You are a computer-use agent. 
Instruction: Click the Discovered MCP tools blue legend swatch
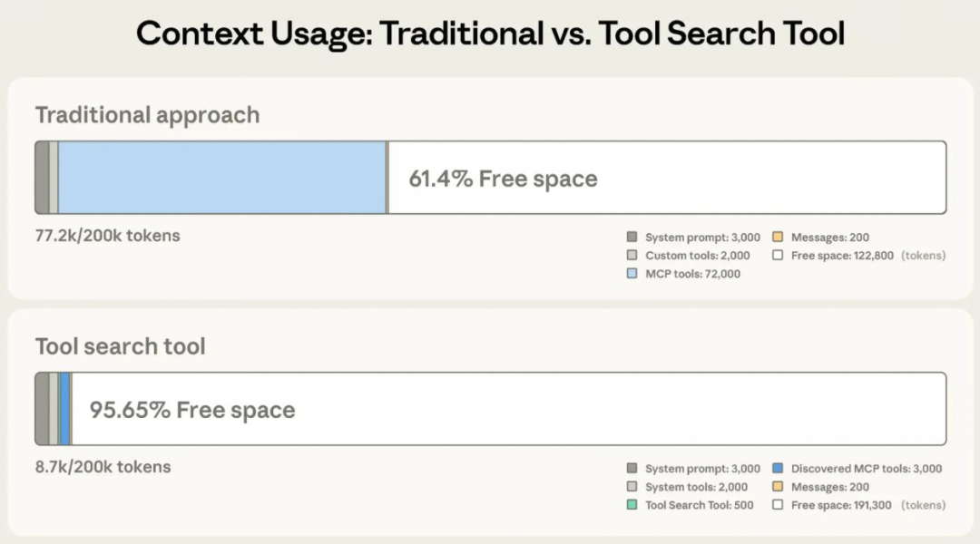click(x=778, y=469)
